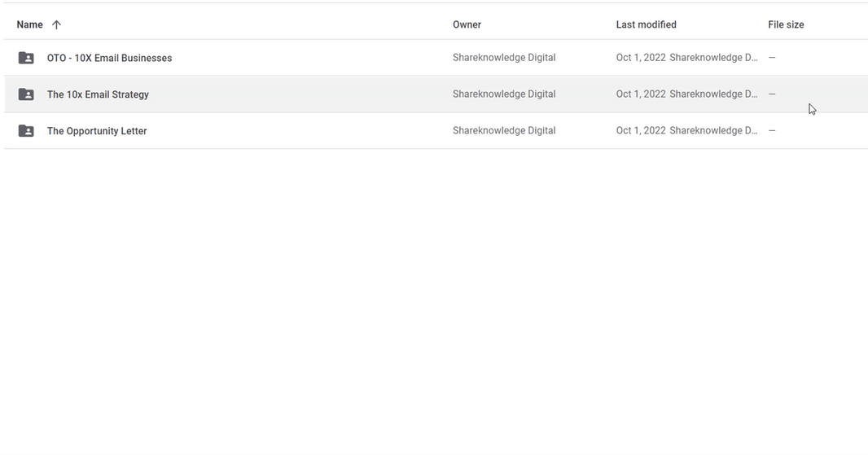Click the Last modified column header

tap(646, 24)
